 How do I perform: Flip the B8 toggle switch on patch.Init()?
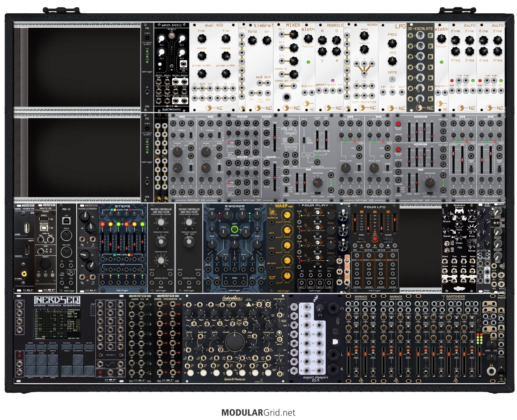171,65
